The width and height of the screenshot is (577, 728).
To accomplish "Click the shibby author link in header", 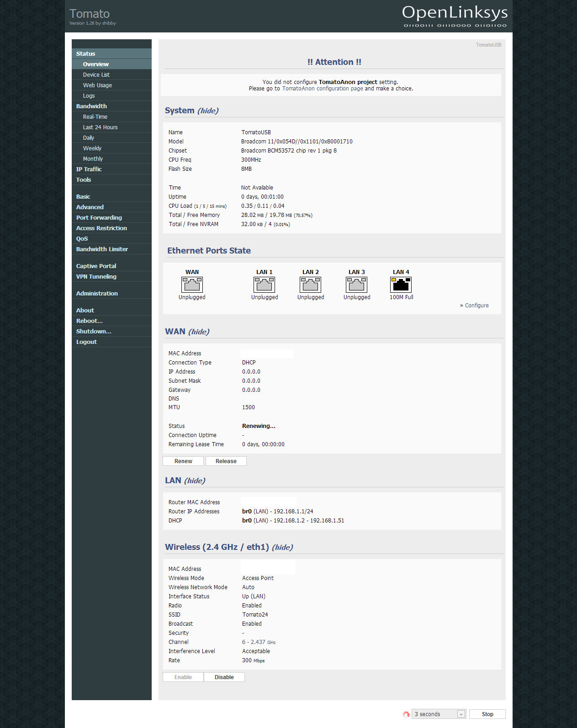I will tap(109, 23).
